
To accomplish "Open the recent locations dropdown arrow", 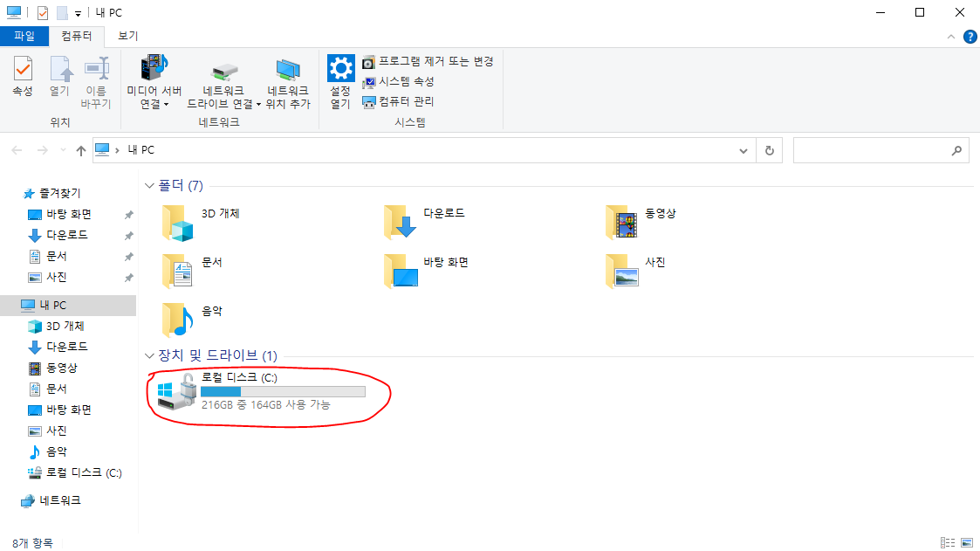I will 63,150.
